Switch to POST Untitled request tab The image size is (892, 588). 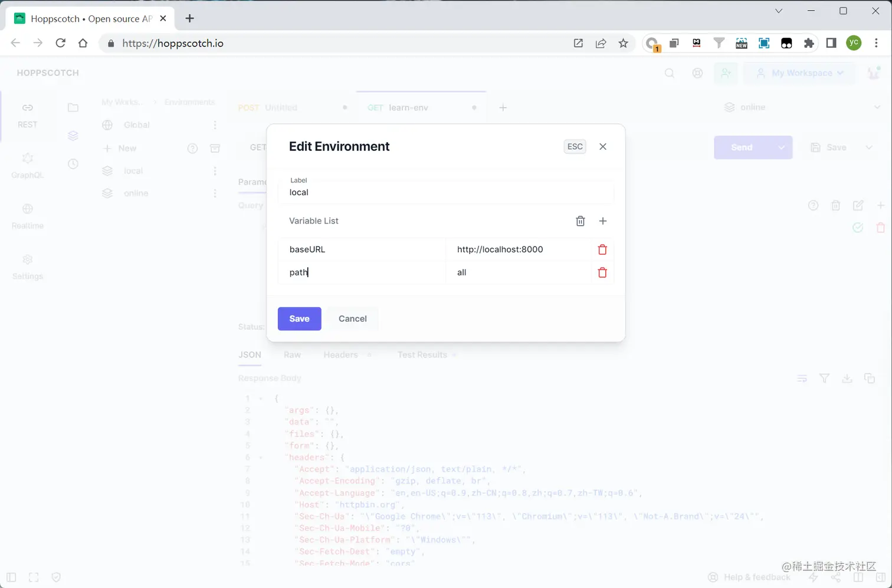click(x=293, y=107)
